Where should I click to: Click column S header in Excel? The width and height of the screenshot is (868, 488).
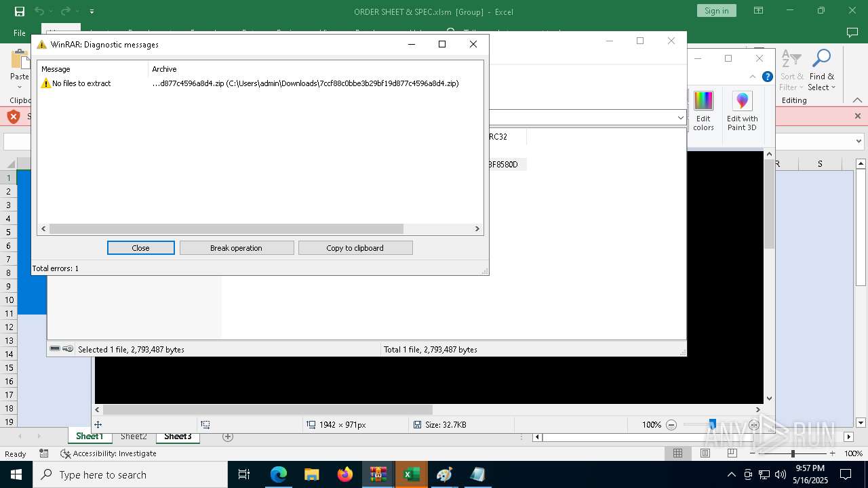(820, 164)
